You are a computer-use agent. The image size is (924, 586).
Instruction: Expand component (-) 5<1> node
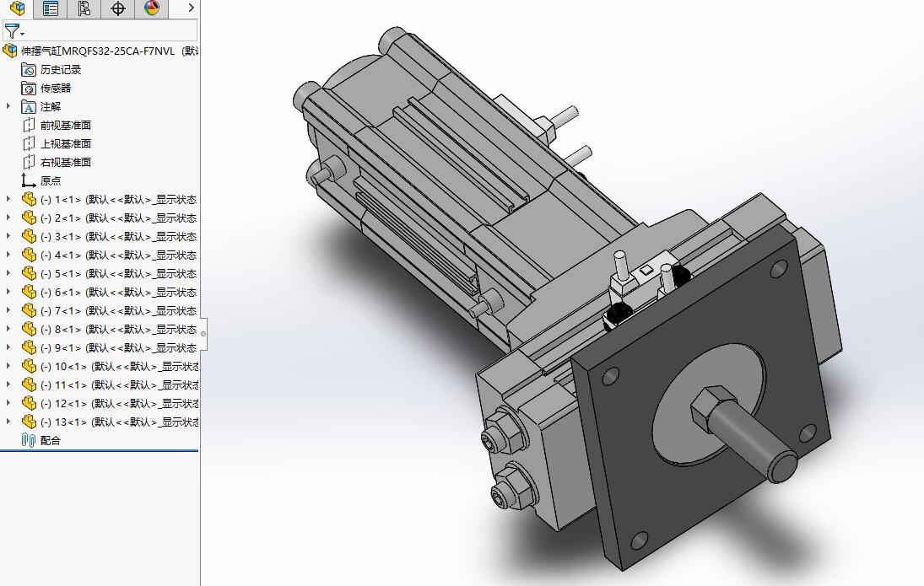8,273
